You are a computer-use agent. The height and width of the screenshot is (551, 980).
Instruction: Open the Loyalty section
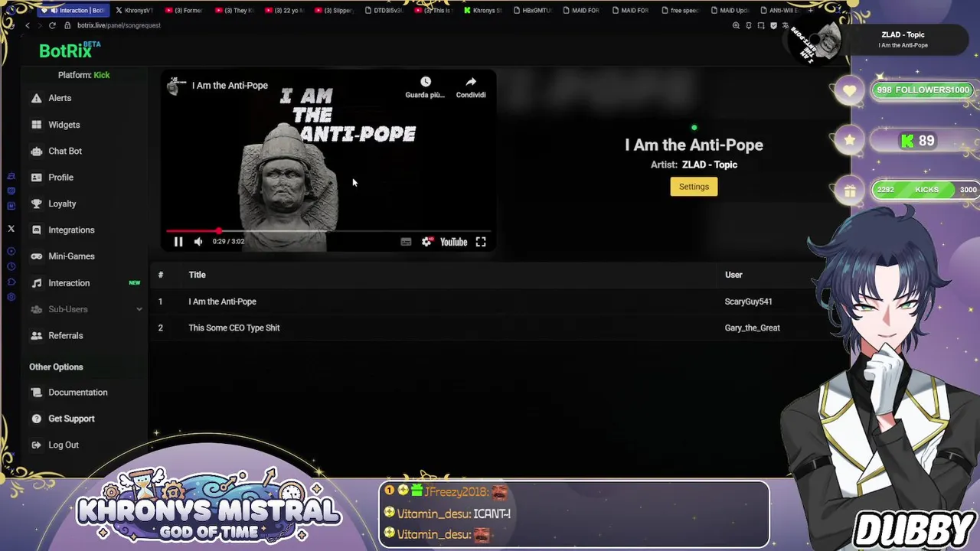pos(62,204)
